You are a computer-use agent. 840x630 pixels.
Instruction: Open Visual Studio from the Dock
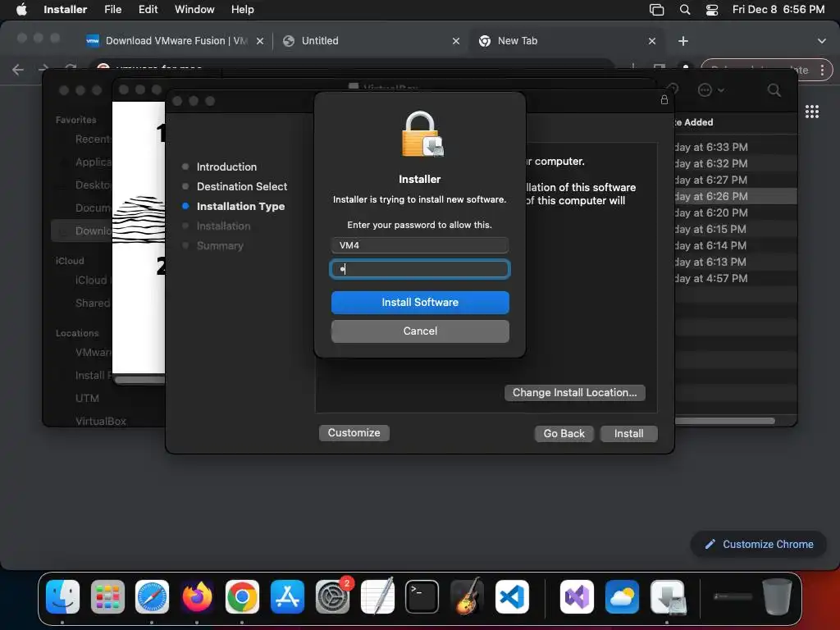577,597
